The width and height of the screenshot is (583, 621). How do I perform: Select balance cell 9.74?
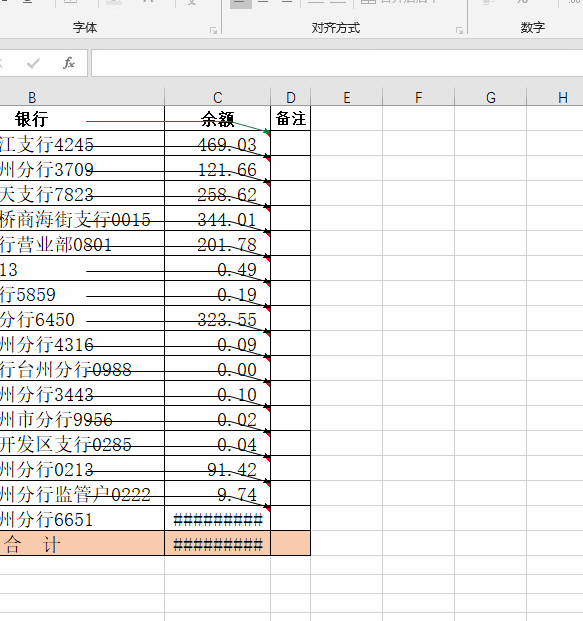[x=217, y=493]
